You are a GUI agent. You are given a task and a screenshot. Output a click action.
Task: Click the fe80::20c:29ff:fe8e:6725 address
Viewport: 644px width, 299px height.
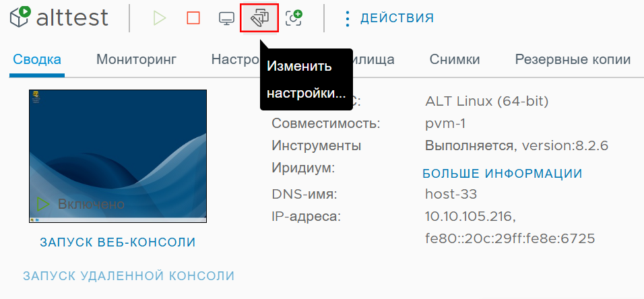(x=510, y=238)
